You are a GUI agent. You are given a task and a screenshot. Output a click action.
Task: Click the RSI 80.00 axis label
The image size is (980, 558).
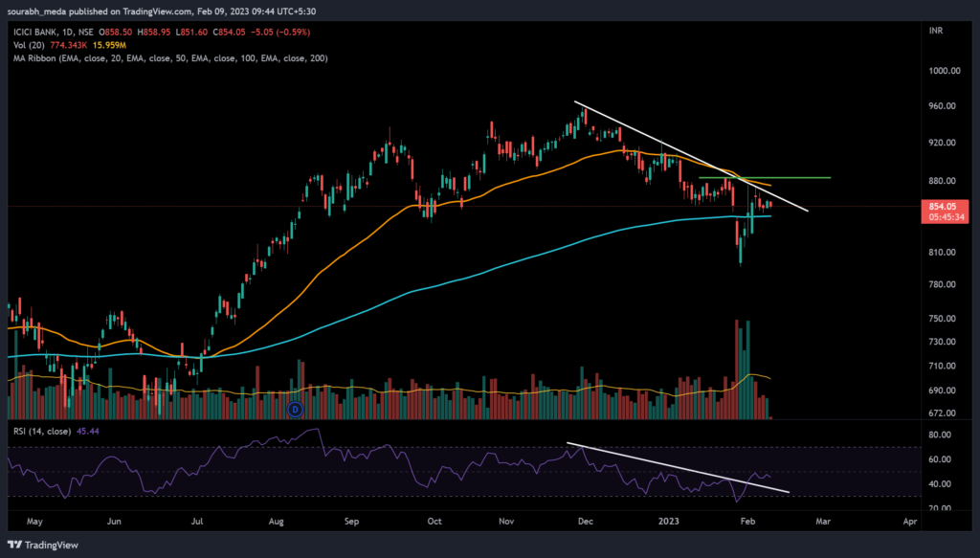pyautogui.click(x=940, y=435)
